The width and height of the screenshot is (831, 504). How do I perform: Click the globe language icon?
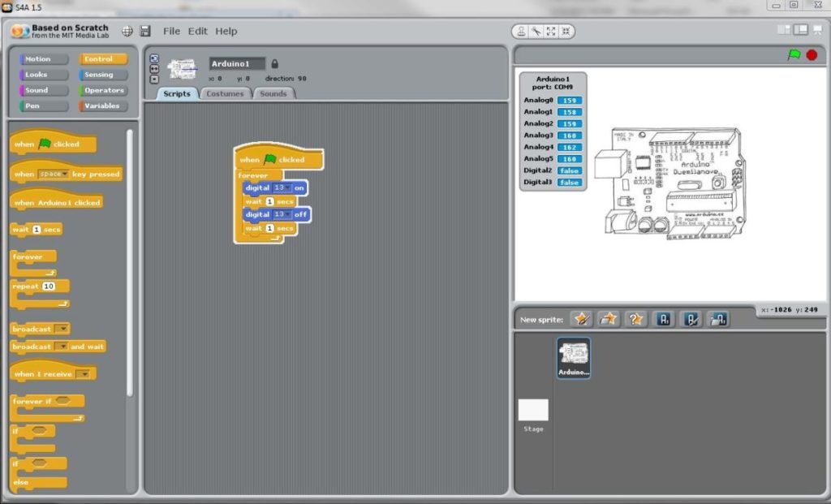(x=127, y=32)
